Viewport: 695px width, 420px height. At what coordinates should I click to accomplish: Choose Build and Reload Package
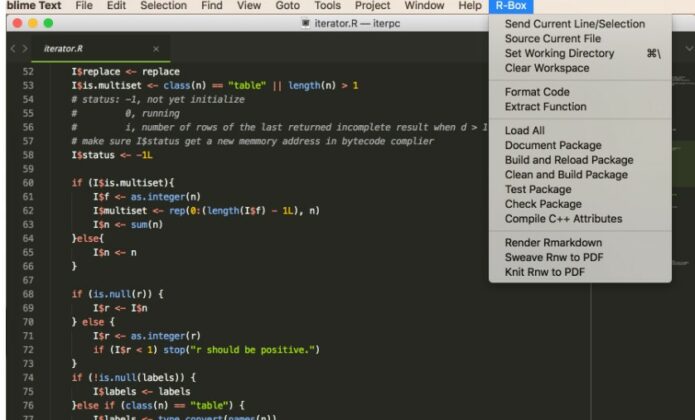580,159
